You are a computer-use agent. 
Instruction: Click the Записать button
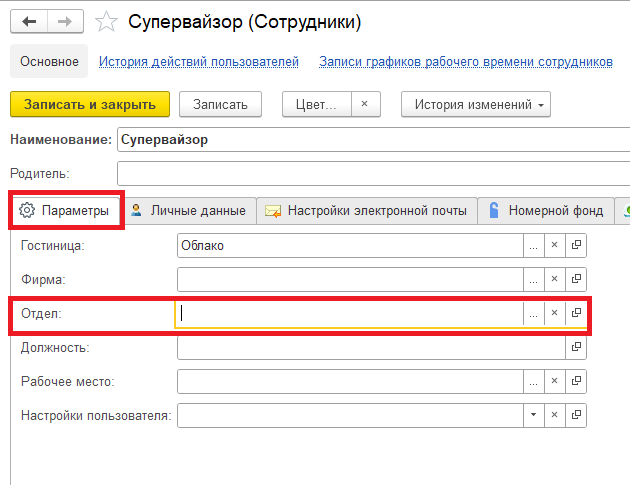point(220,104)
